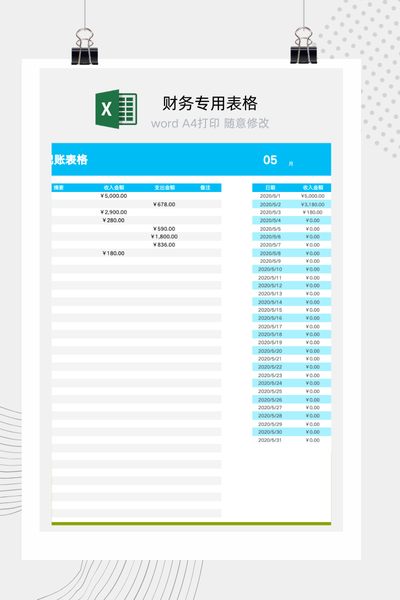The width and height of the screenshot is (400, 600).
Task: Click ¥180.00 in the left ledger
Action: pos(114,253)
